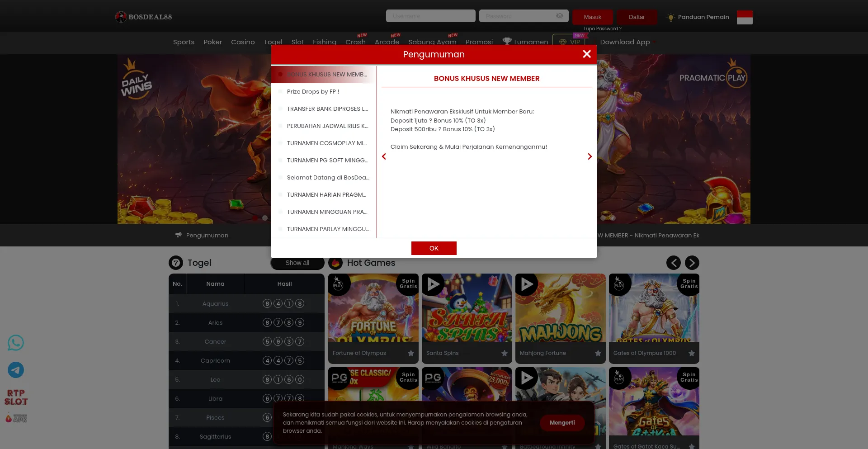Open the Telegram chat icon
The width and height of the screenshot is (868, 449).
16,370
